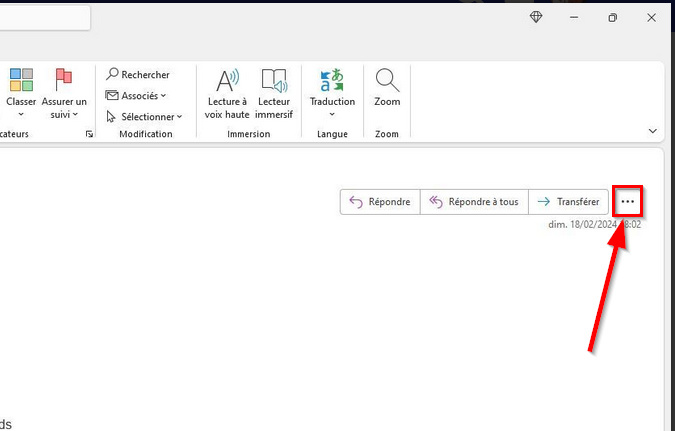
Task: Click the search field in title bar
Action: click(45, 18)
